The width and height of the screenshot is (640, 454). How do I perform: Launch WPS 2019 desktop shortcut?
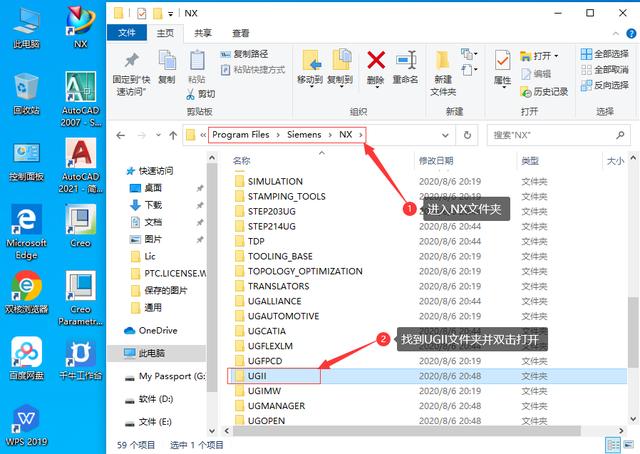coord(27,425)
